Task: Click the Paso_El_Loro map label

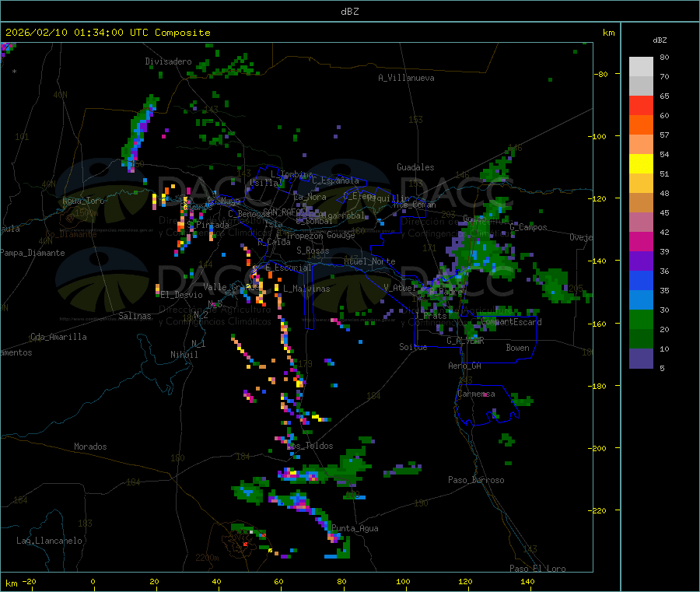Action: (x=537, y=569)
